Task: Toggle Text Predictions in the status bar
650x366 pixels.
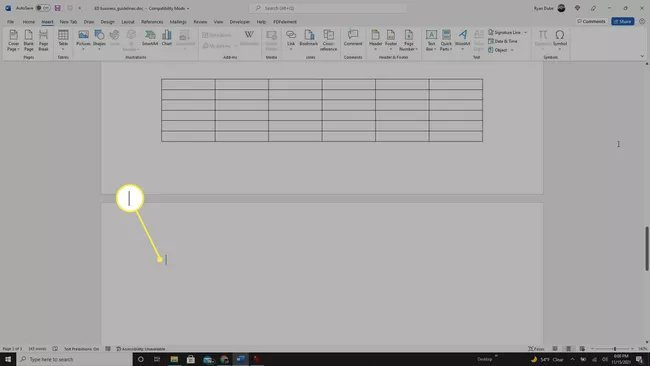Action: [x=81, y=349]
